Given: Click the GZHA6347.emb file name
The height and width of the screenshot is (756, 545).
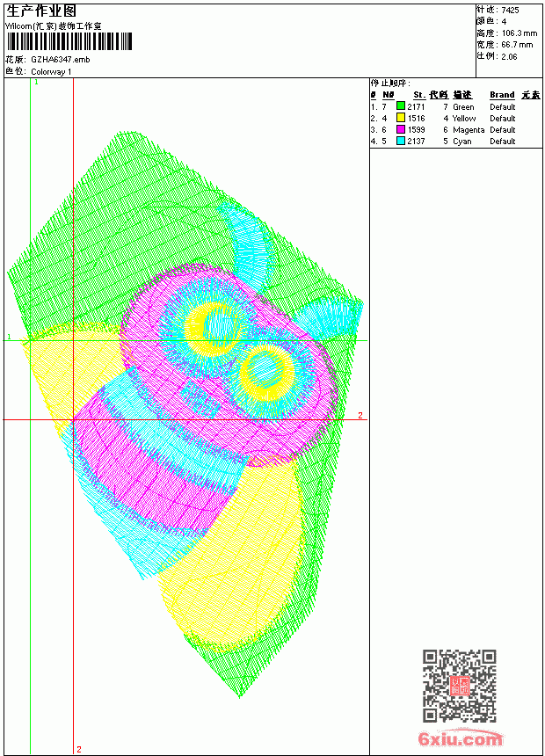Looking at the screenshot, I should click(61, 60).
